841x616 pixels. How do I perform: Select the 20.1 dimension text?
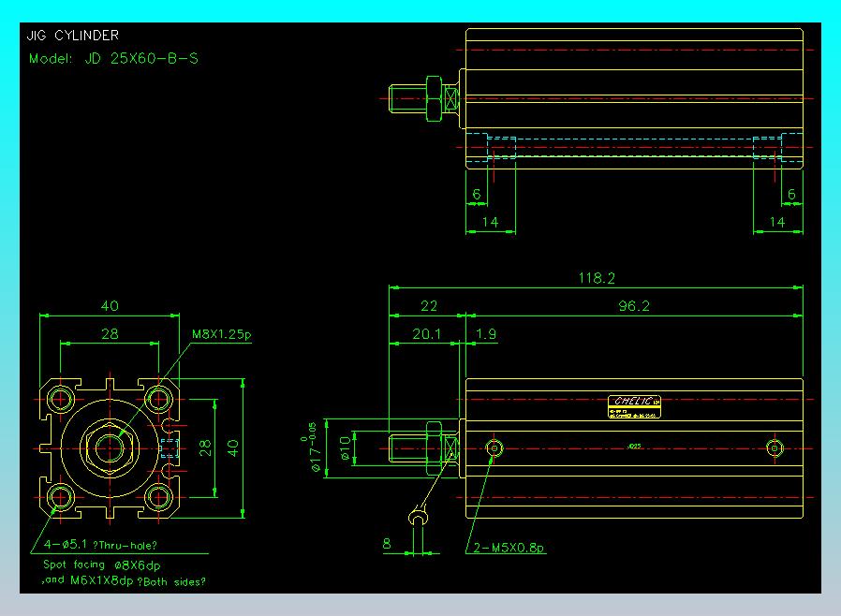[x=426, y=334]
